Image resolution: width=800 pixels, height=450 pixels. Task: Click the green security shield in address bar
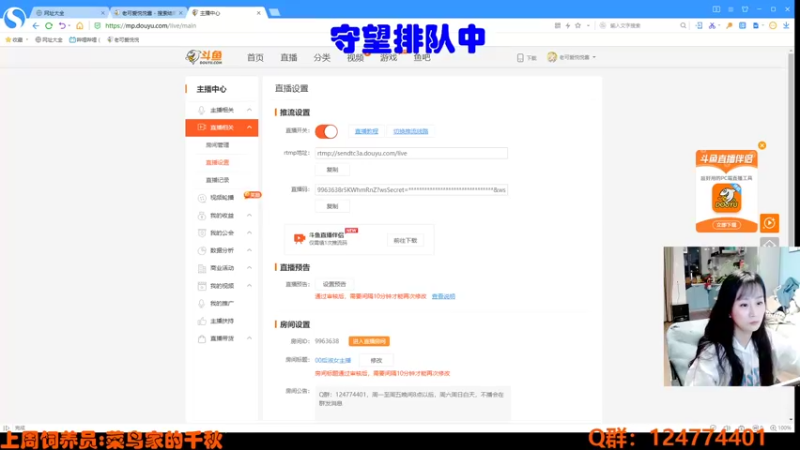click(x=97, y=26)
